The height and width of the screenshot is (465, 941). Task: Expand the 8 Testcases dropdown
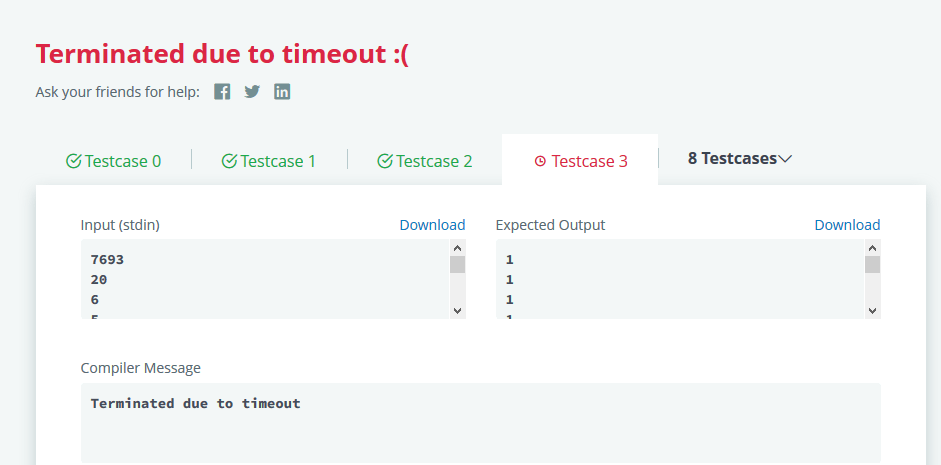tap(740, 158)
